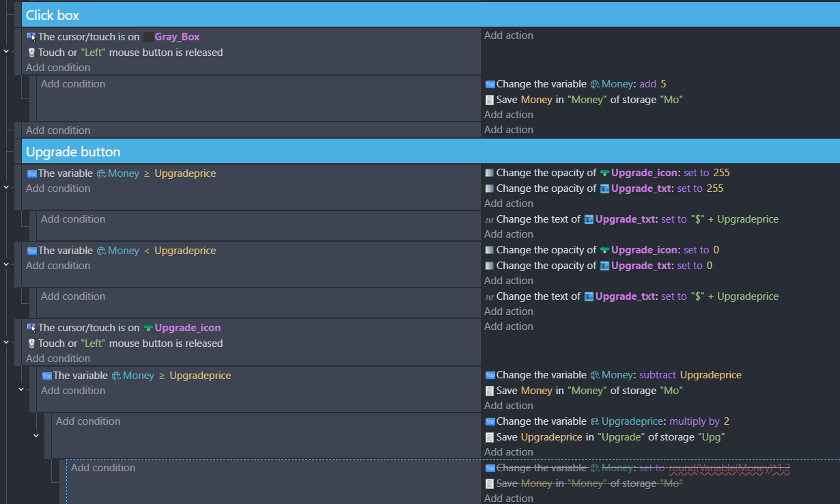This screenshot has width=840, height=504.
Task: Select the disabled set to round(Variable(Money)*1.2 action
Action: coord(637,468)
